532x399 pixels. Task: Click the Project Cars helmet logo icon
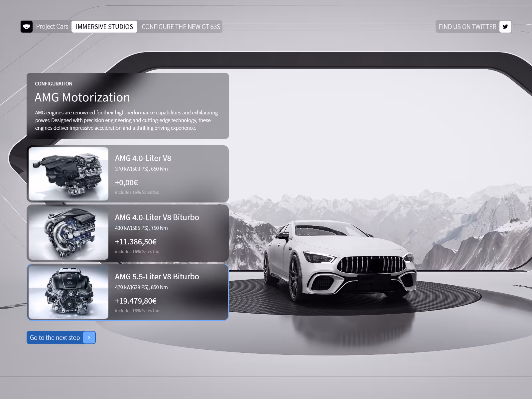tap(27, 27)
